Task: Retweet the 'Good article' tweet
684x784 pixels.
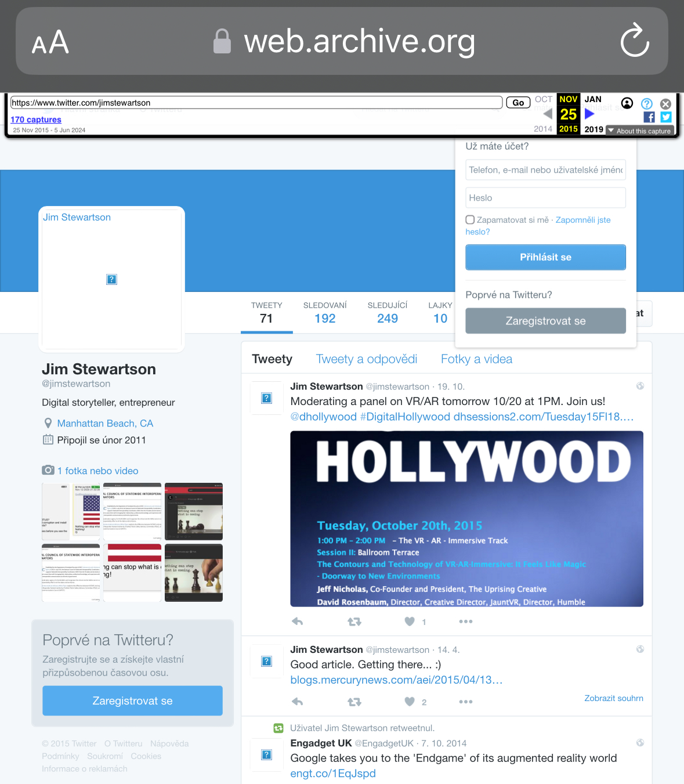Action: pos(354,702)
